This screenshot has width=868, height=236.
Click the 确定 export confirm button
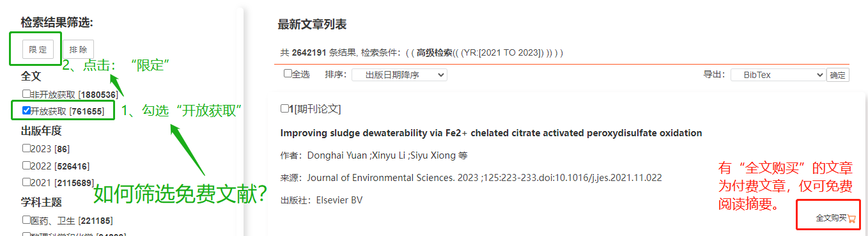click(837, 75)
